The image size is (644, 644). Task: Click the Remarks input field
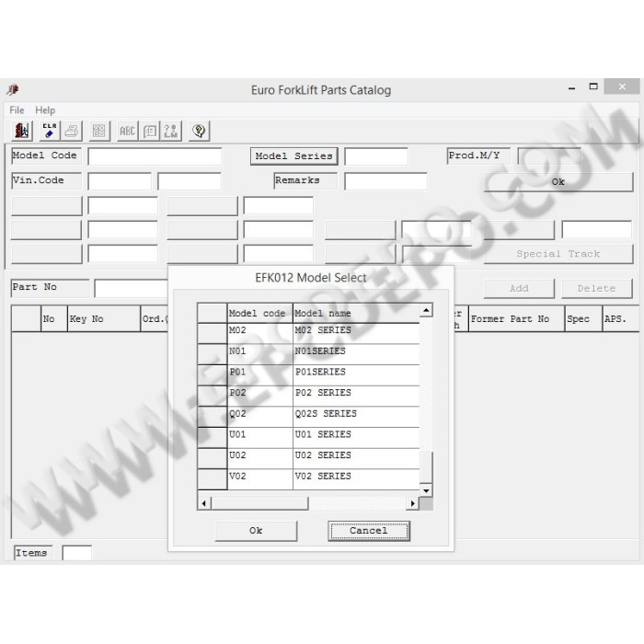pyautogui.click(x=385, y=181)
